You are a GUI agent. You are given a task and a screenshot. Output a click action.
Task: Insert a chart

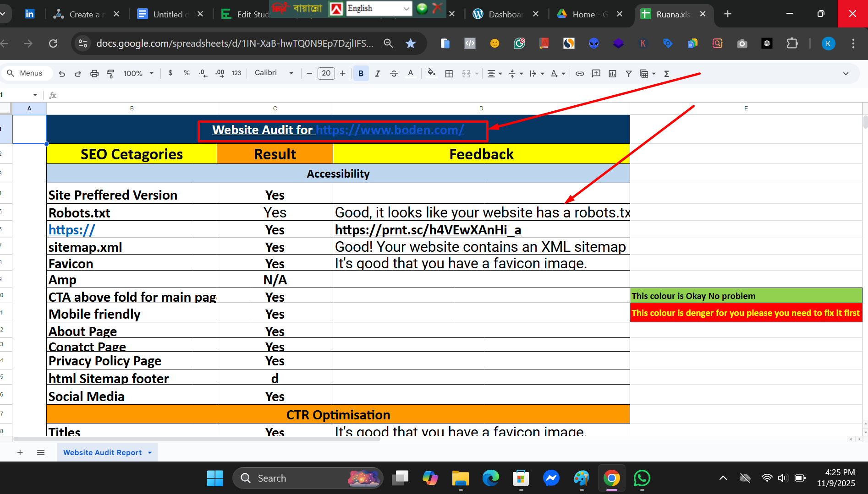(612, 73)
